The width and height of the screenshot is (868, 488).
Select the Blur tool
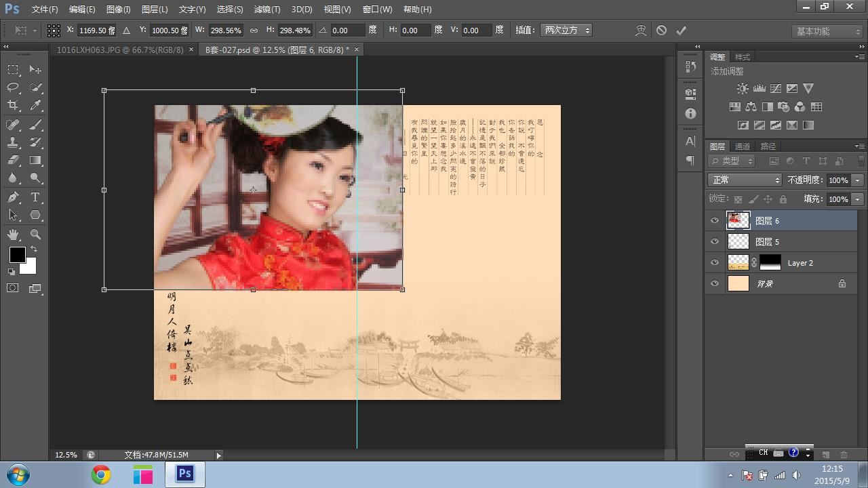pyautogui.click(x=13, y=178)
